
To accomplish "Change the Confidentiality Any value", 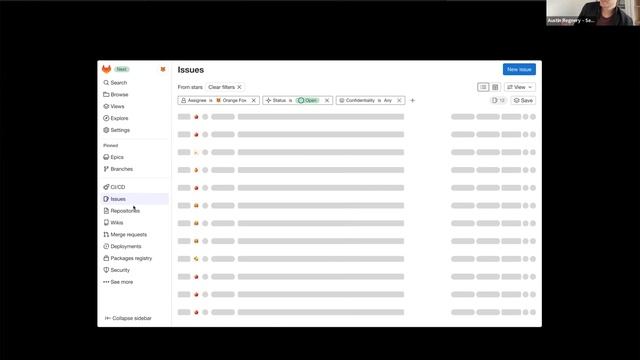I will coord(388,100).
